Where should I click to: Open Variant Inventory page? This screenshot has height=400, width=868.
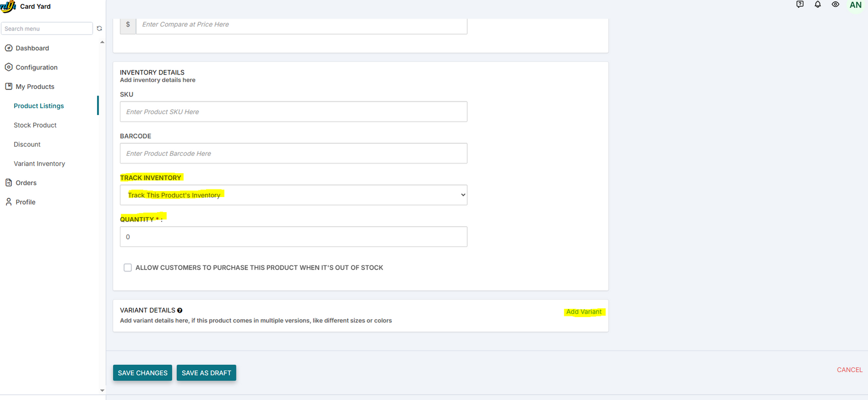[39, 164]
